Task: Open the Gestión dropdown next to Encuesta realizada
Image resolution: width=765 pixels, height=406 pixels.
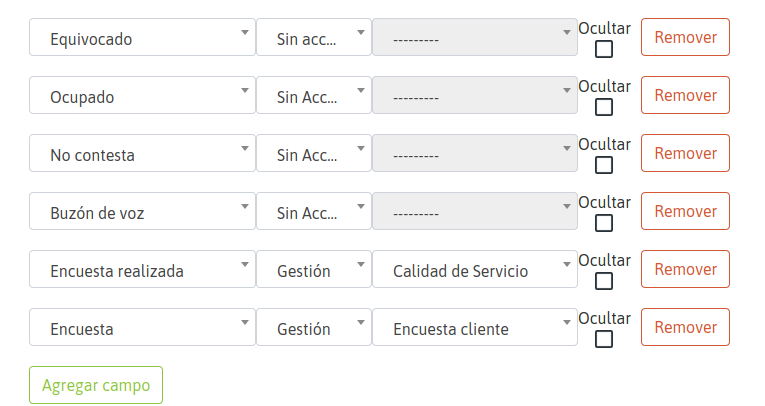Action: (314, 270)
